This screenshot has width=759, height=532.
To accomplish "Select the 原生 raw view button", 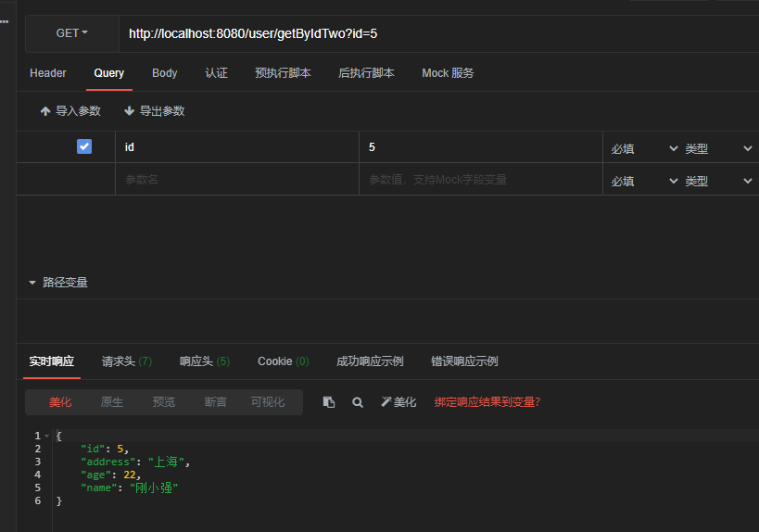I will point(112,402).
